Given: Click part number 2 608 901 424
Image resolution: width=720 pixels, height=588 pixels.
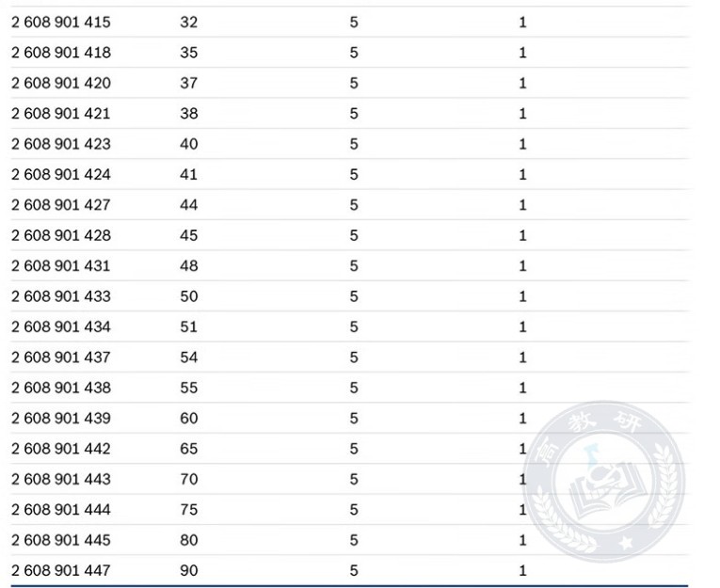Looking at the screenshot, I should pyautogui.click(x=61, y=174).
